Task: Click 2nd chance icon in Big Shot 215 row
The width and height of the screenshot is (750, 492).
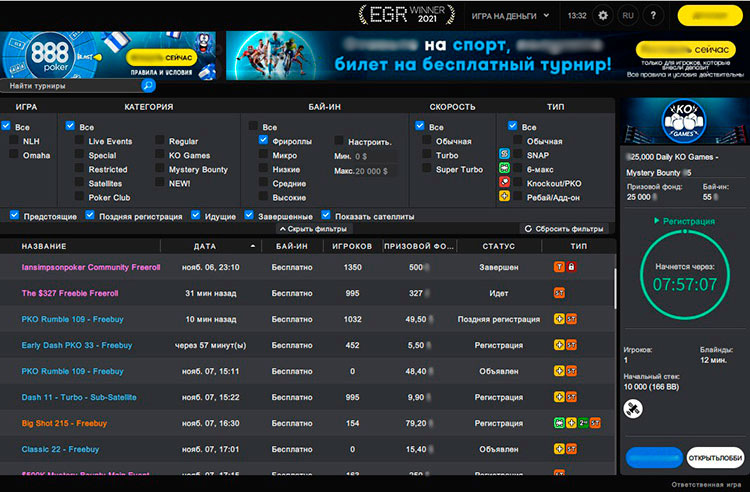Action: (583, 423)
